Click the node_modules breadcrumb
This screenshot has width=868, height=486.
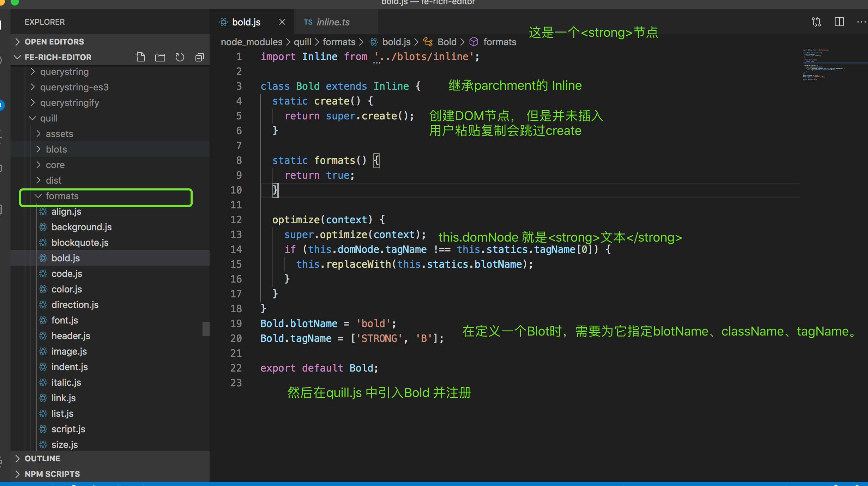tap(251, 42)
